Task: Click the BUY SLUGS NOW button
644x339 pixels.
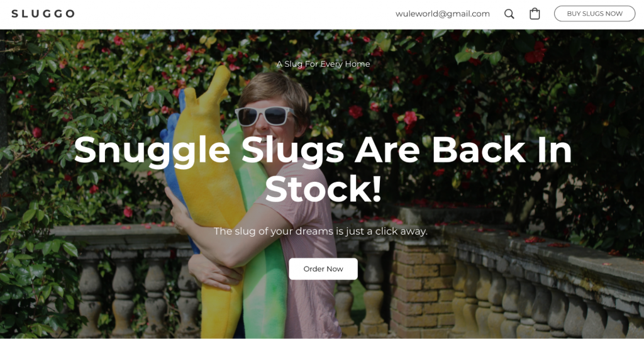Action: coord(594,14)
